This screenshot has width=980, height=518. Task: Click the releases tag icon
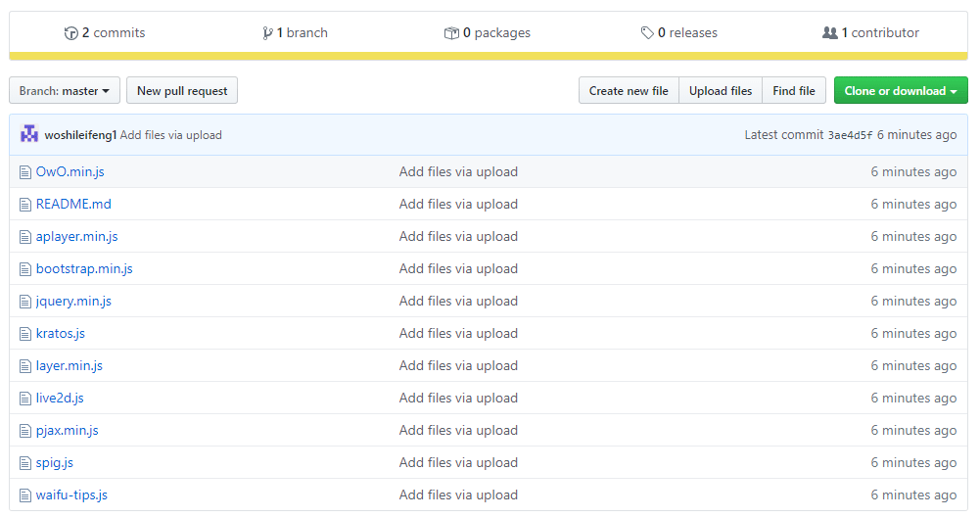point(647,33)
